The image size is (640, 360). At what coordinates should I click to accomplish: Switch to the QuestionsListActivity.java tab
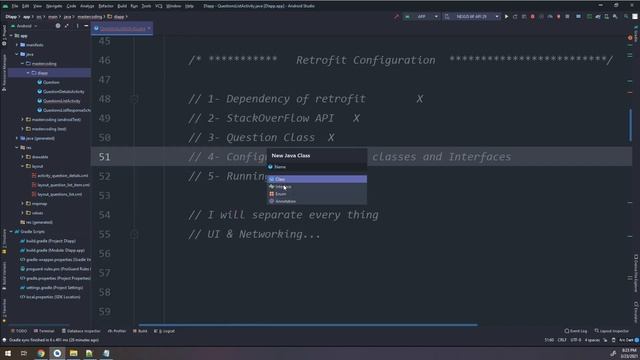tap(122, 29)
